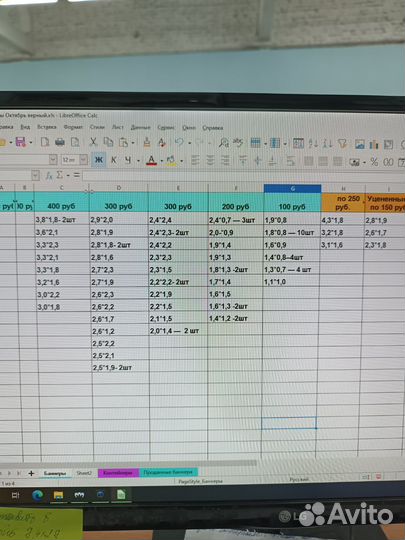The height and width of the screenshot is (540, 405).
Task: Click the AutoFilter funnel icon
Action: pos(342,143)
